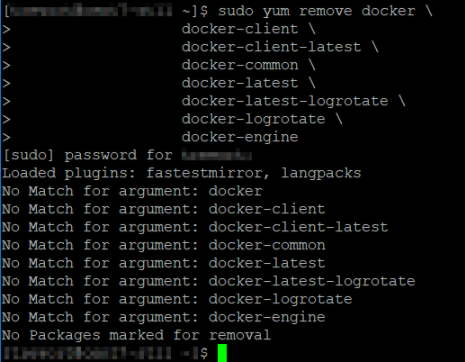Click the 'sudo yum remove docker' command text
This screenshot has height=362, width=465.
[317, 11]
